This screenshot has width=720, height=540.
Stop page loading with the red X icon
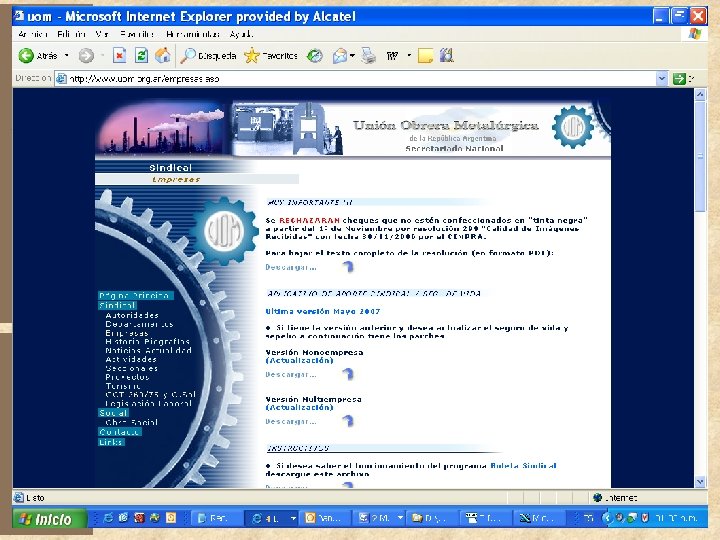119,56
